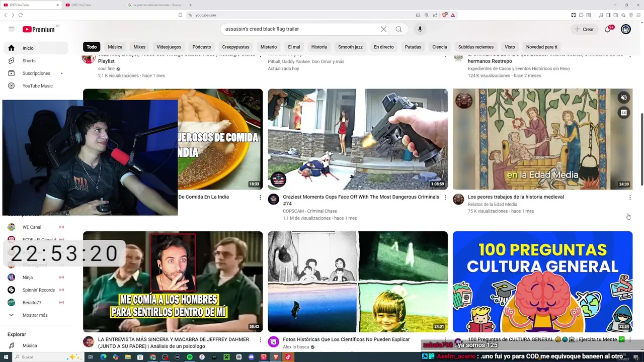Screen dimensions: 644x362
Task: Go to YouTube Premium home logo
Action: [38, 29]
